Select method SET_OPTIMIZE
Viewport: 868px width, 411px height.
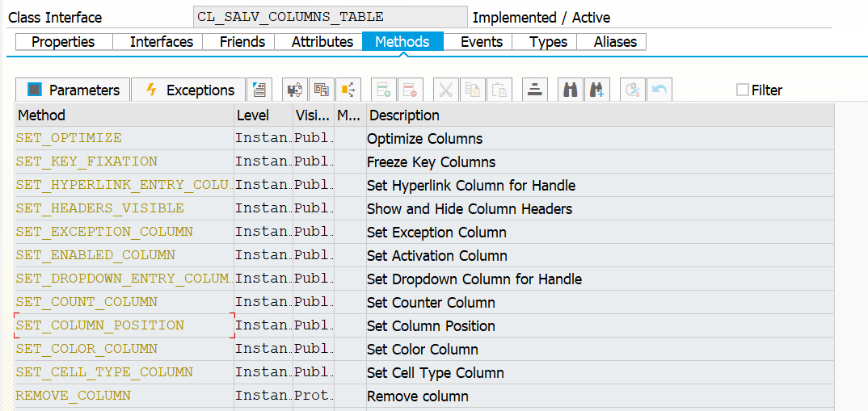(x=124, y=138)
